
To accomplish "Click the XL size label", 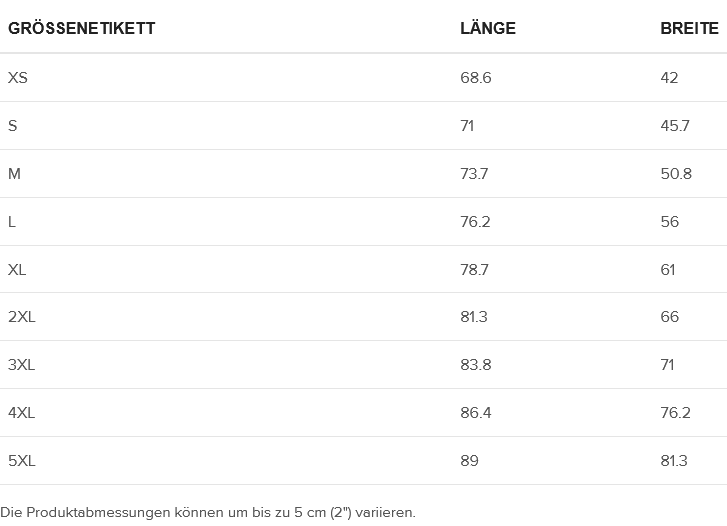I will 17,270.
